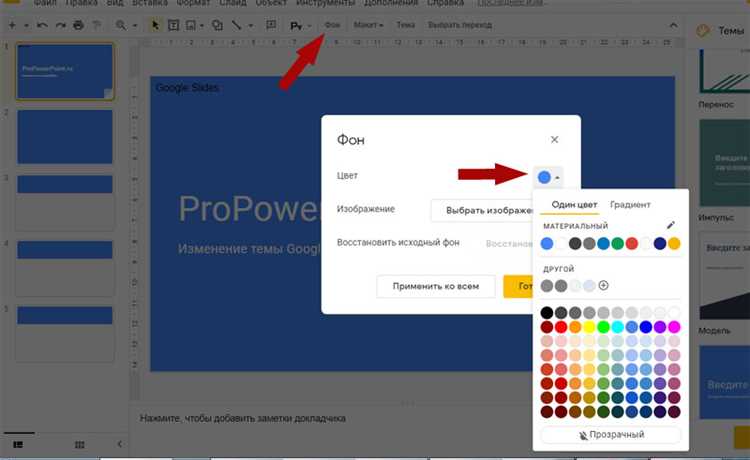750x460 pixels.
Task: Click Выбрать переход in the toolbar
Action: 460,25
